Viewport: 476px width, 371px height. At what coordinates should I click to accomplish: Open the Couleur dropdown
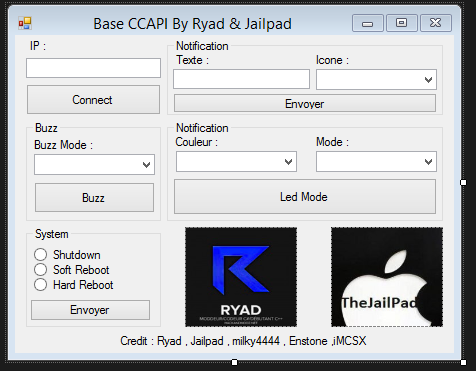click(x=236, y=162)
